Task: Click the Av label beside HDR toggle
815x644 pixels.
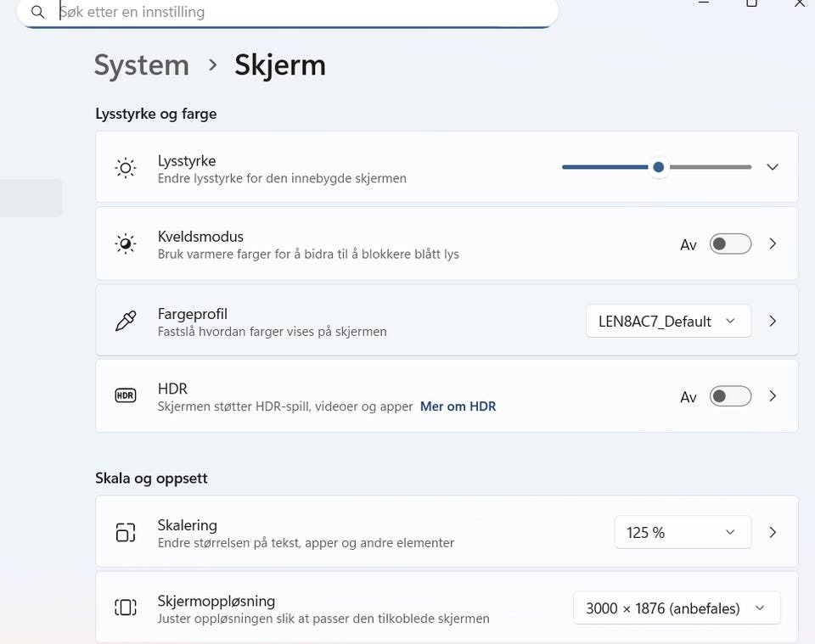Action: 689,397
